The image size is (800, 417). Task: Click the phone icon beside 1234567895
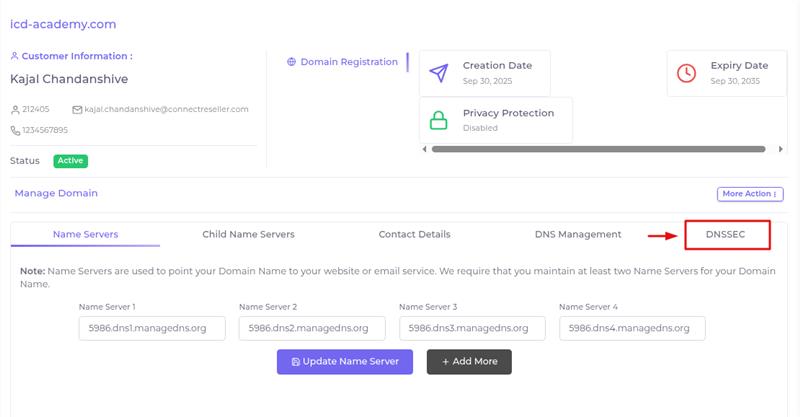point(15,130)
